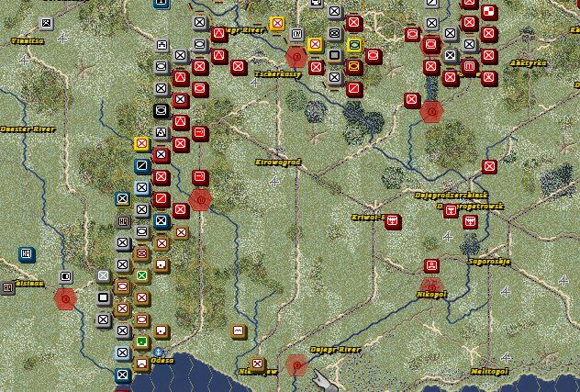The width and height of the screenshot is (580, 392).
Task: Select the grey counter with a solid white square
Action: tap(103, 297)
